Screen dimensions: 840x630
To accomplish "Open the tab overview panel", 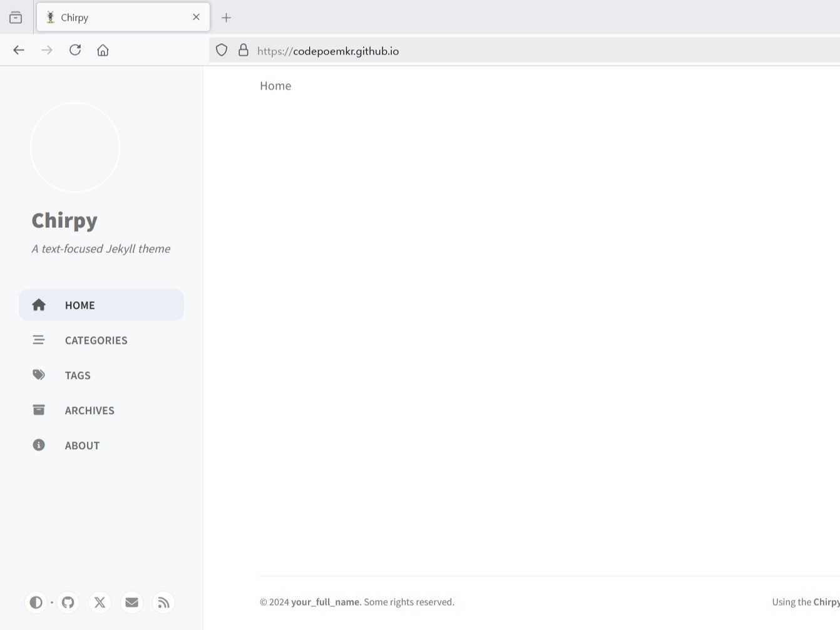I will [x=16, y=17].
